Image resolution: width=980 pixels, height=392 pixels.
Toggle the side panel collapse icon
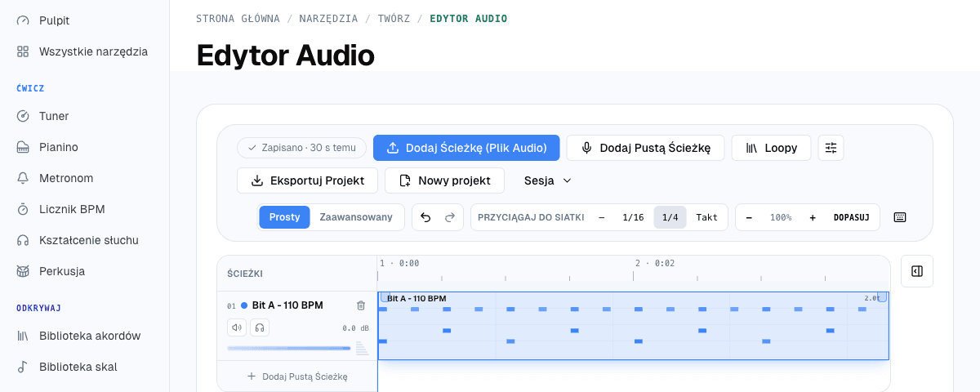(x=917, y=271)
